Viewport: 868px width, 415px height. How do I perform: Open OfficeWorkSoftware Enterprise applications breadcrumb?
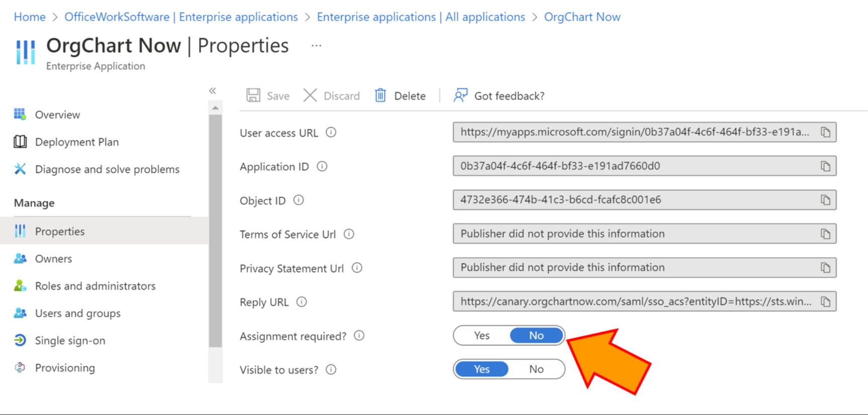coord(181,17)
